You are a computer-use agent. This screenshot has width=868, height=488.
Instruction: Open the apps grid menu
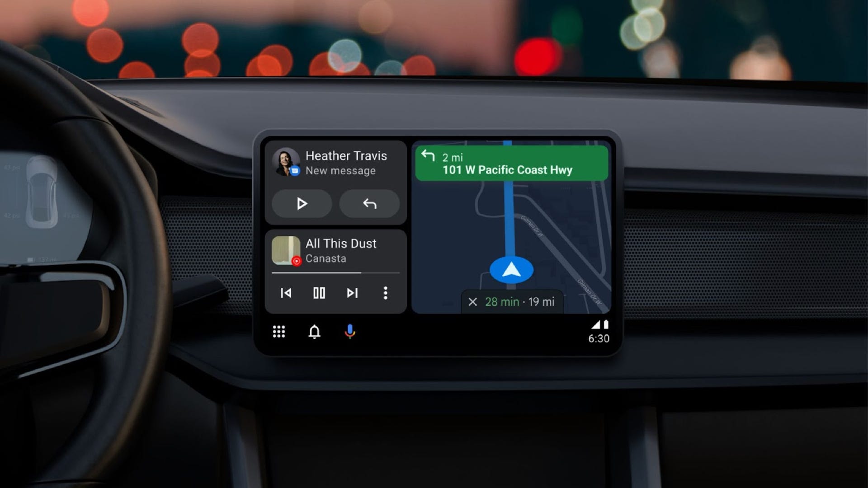[278, 332]
